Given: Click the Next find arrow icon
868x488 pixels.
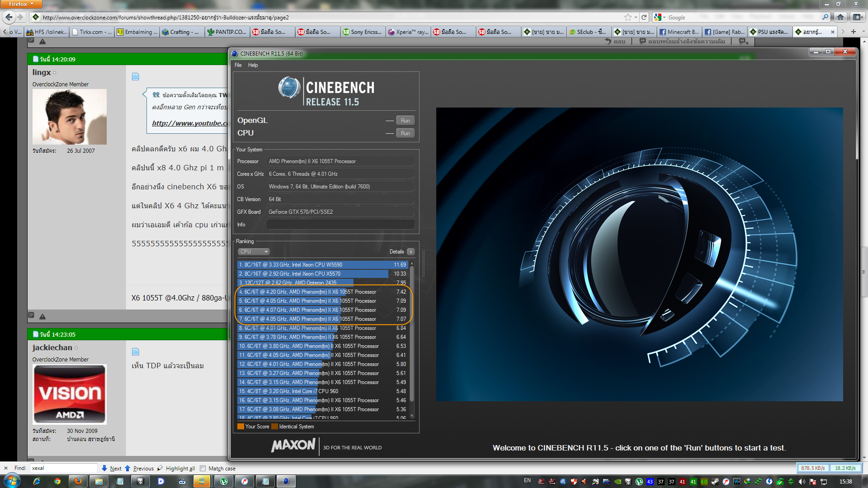Looking at the screenshot, I should (104, 469).
